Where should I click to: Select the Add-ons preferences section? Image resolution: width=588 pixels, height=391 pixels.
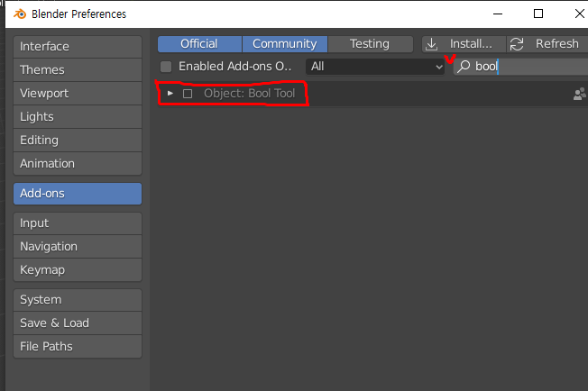pos(78,194)
